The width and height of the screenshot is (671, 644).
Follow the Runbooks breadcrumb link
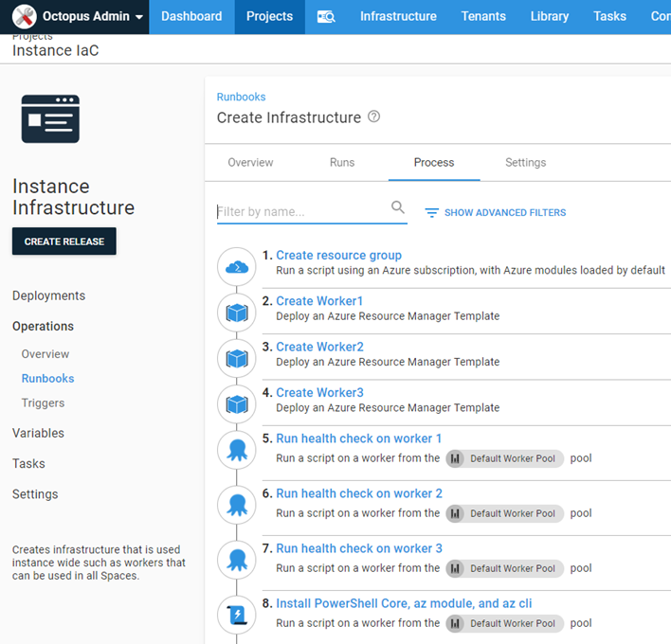[x=241, y=97]
